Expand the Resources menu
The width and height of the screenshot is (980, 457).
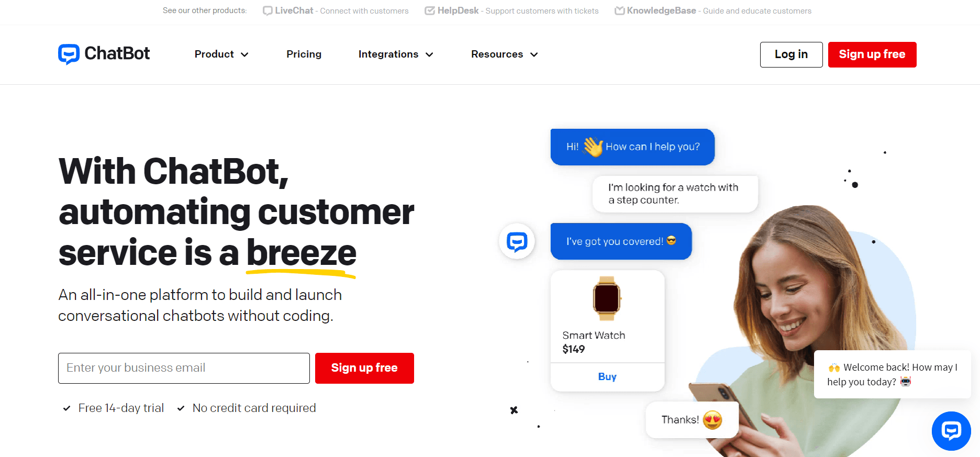point(503,54)
